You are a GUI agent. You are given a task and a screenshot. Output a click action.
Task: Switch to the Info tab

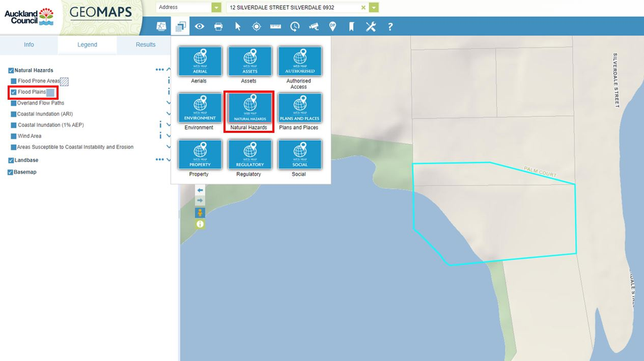(29, 45)
